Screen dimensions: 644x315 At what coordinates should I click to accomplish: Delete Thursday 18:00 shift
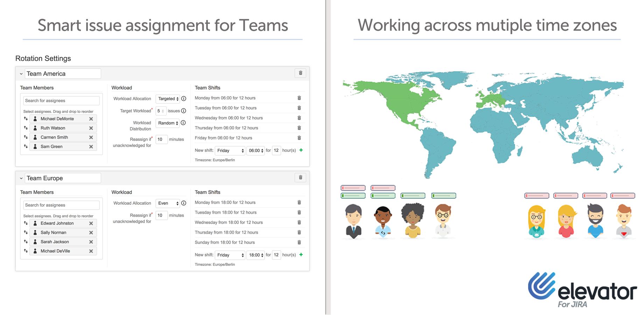(299, 232)
